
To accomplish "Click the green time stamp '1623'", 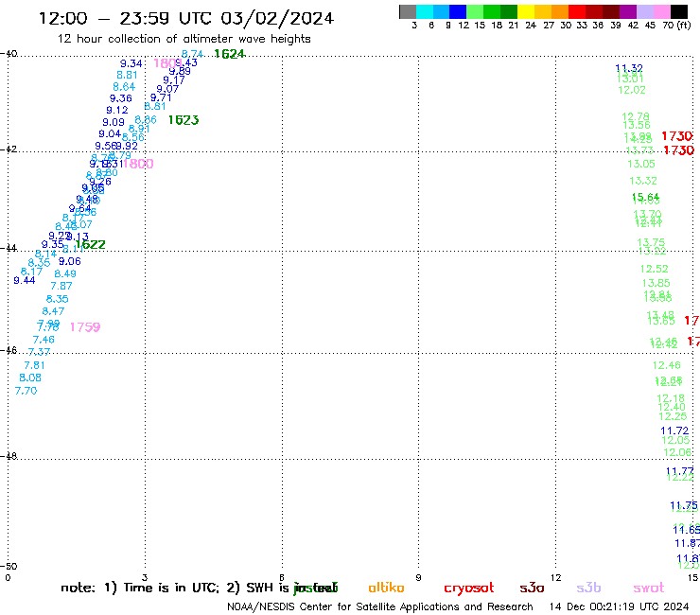I will [x=184, y=120].
